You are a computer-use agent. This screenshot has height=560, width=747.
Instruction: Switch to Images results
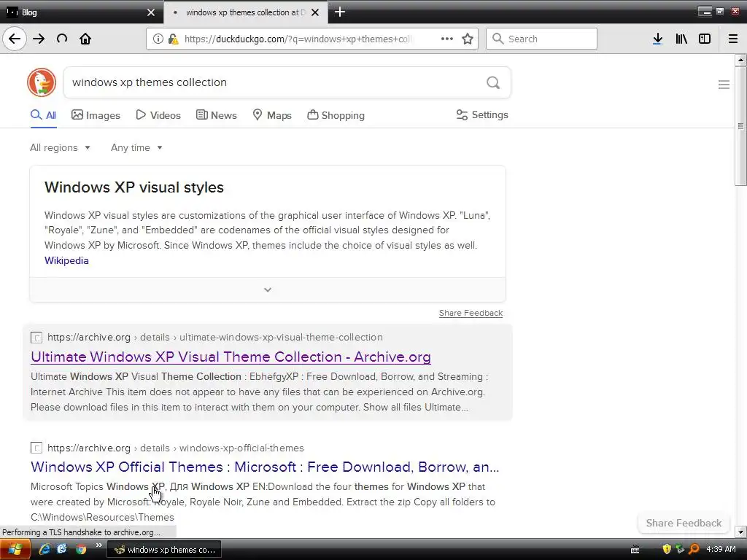(96, 115)
